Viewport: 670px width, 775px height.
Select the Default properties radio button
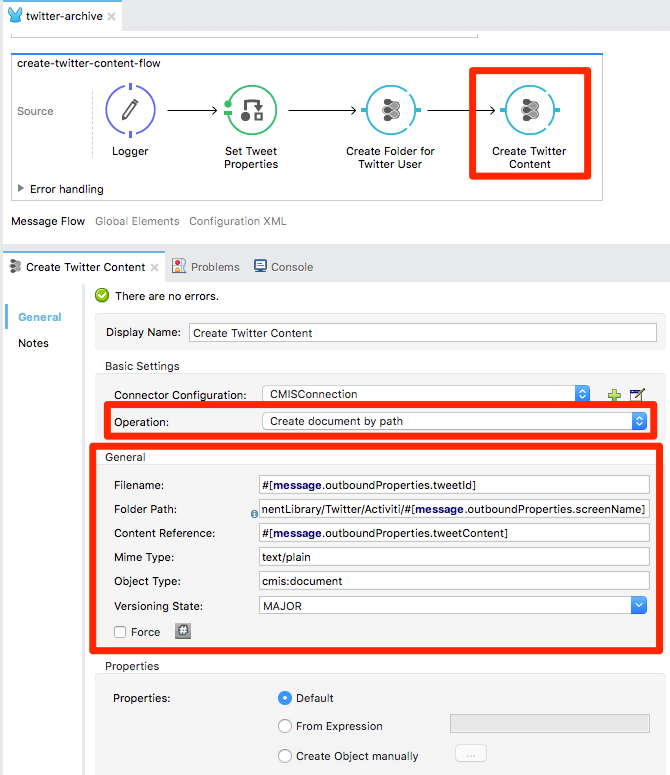[x=285, y=698]
